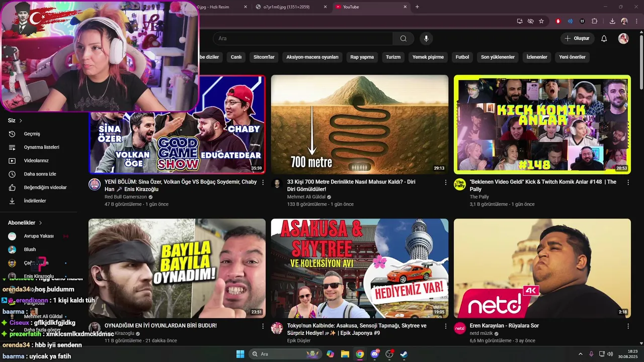644x362 pixels.
Task: Open YouTube notifications bell
Action: 604,39
